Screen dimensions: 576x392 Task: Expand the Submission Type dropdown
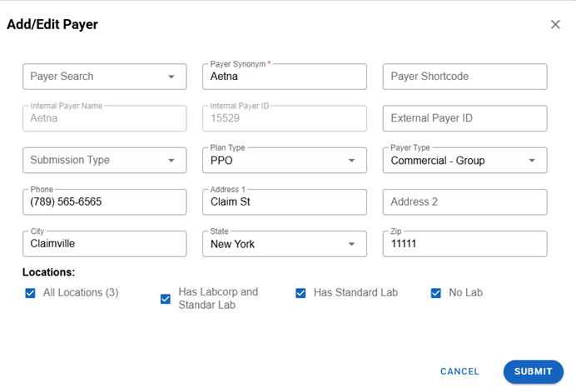pos(104,160)
